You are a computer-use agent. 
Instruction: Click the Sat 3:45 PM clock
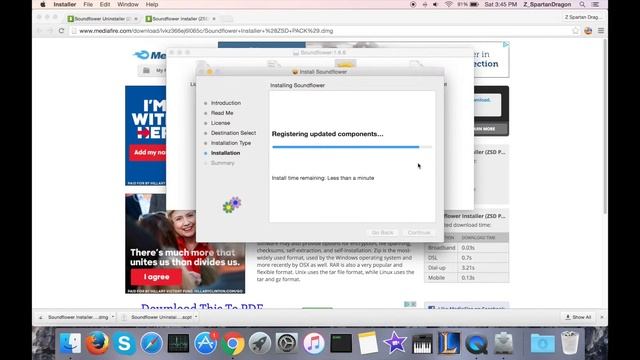click(500, 4)
